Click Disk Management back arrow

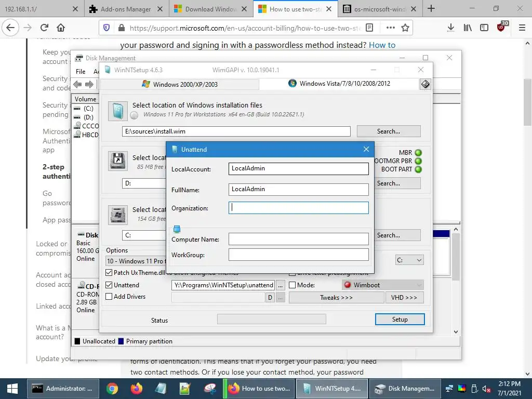pyautogui.click(x=77, y=84)
